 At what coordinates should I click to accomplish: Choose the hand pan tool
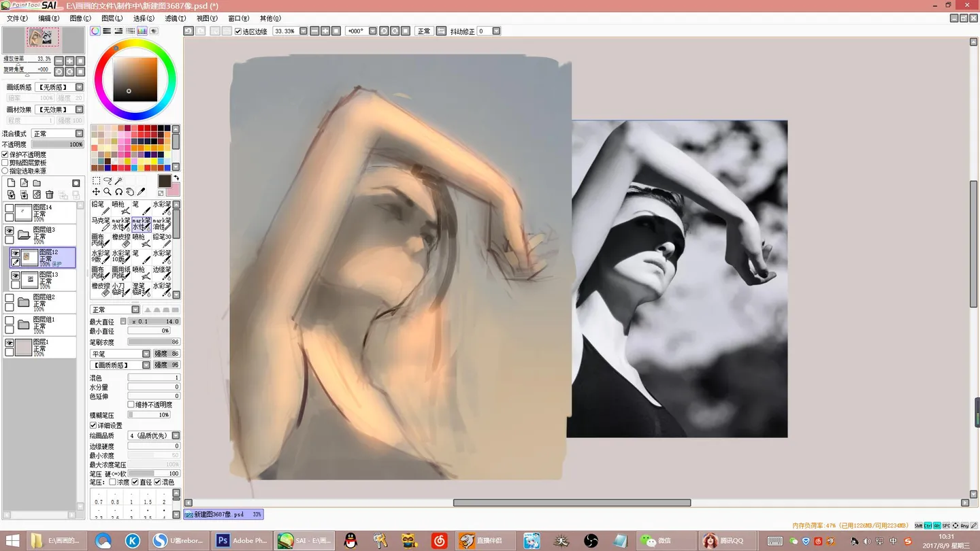tap(130, 193)
